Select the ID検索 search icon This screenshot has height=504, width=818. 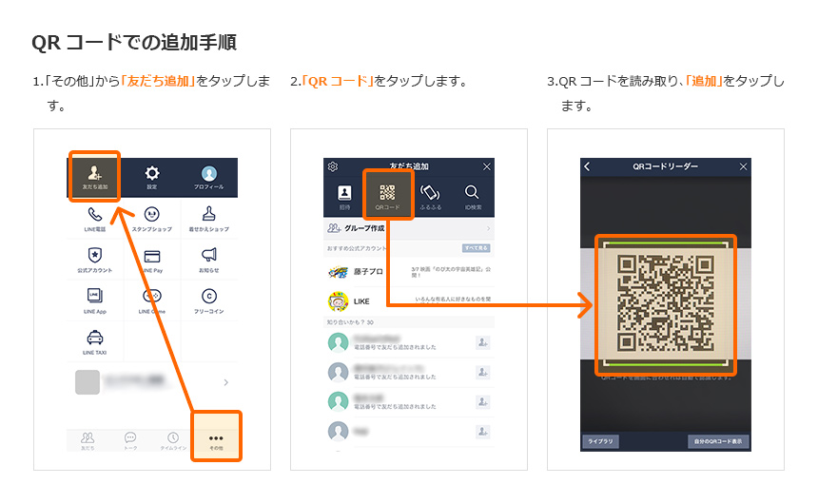tap(473, 197)
